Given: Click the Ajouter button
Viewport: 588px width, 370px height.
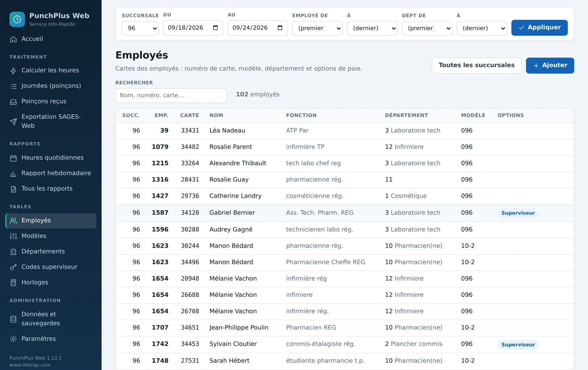Looking at the screenshot, I should pyautogui.click(x=550, y=65).
